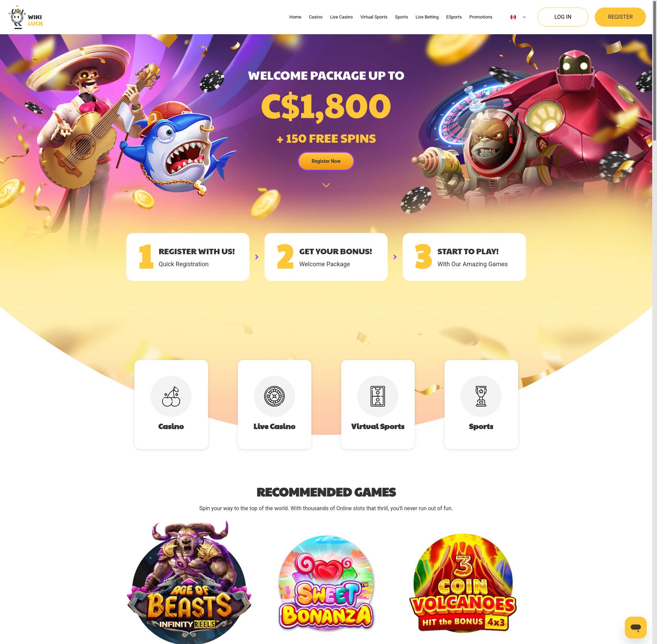Click the yellow REGISTER button
Image resolution: width=657 pixels, height=644 pixels.
click(620, 17)
